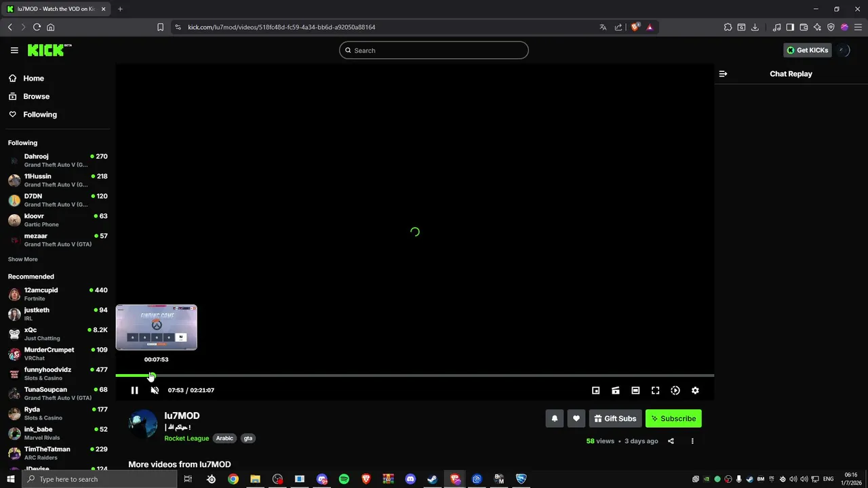Open the lu7MOD channel avatar

coord(143,424)
